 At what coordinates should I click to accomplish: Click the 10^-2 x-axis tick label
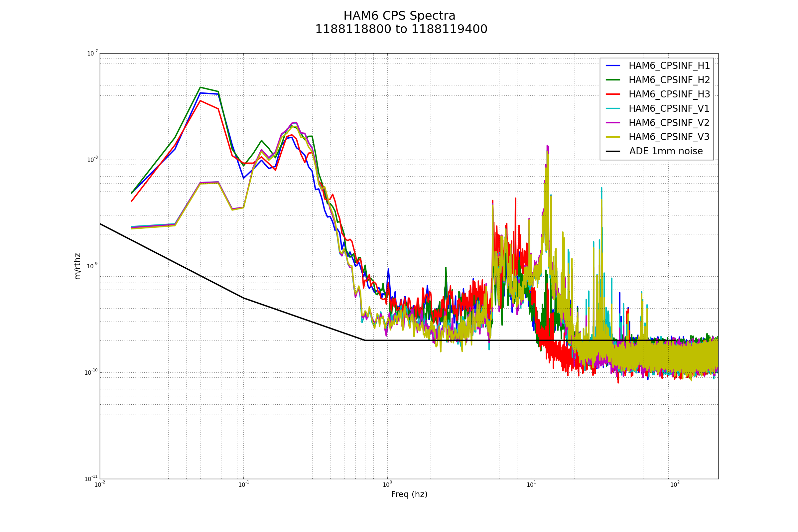[x=99, y=485]
